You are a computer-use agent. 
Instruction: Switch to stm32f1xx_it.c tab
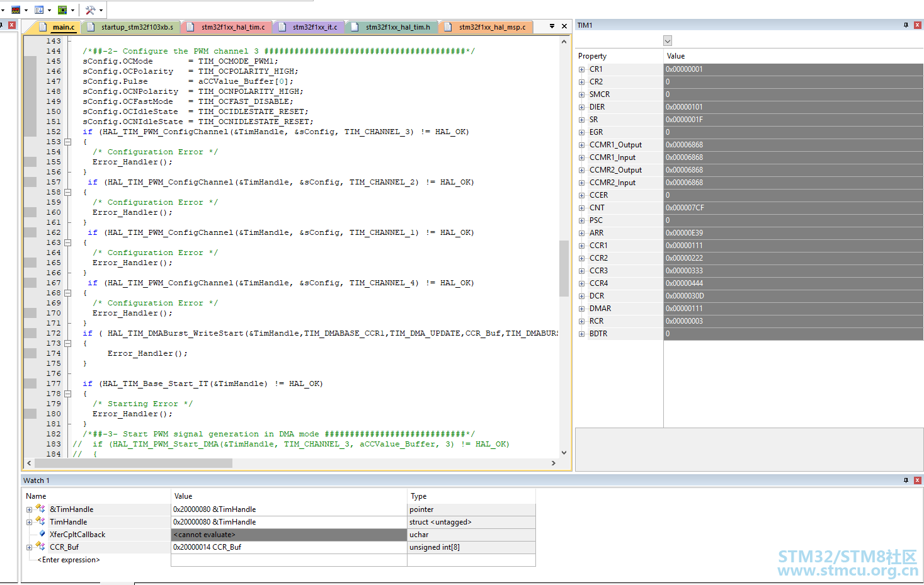(x=309, y=27)
